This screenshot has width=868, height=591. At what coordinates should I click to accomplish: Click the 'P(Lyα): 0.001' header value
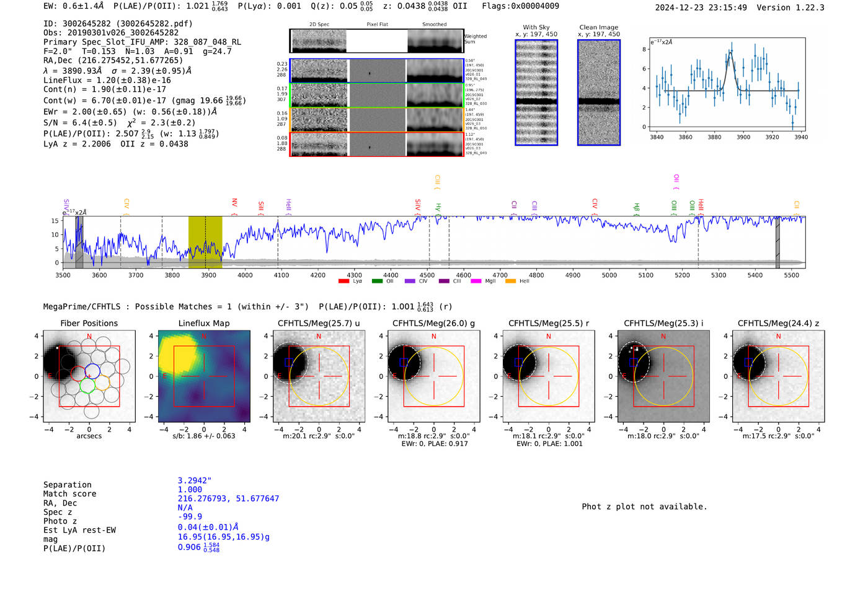point(269,6)
